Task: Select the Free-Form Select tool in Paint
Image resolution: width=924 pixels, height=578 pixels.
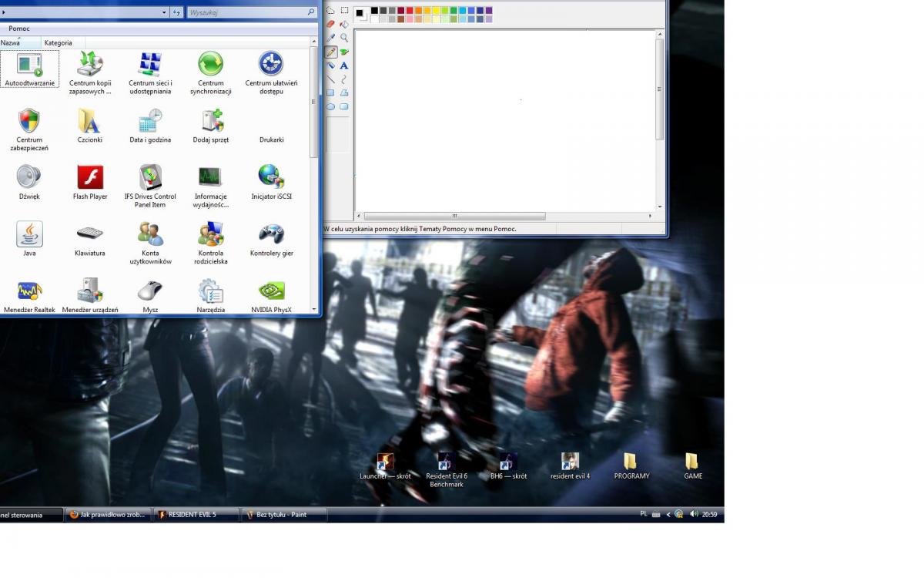Action: (331, 11)
